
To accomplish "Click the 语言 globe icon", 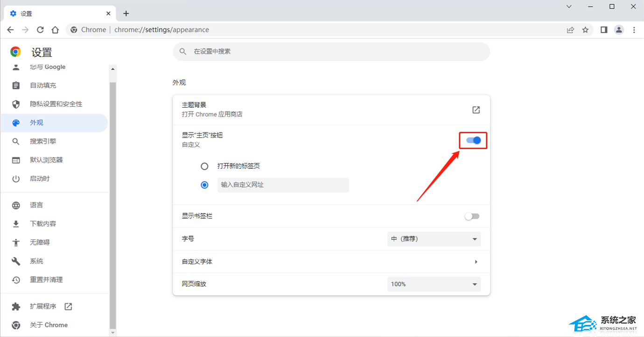I will point(16,205).
